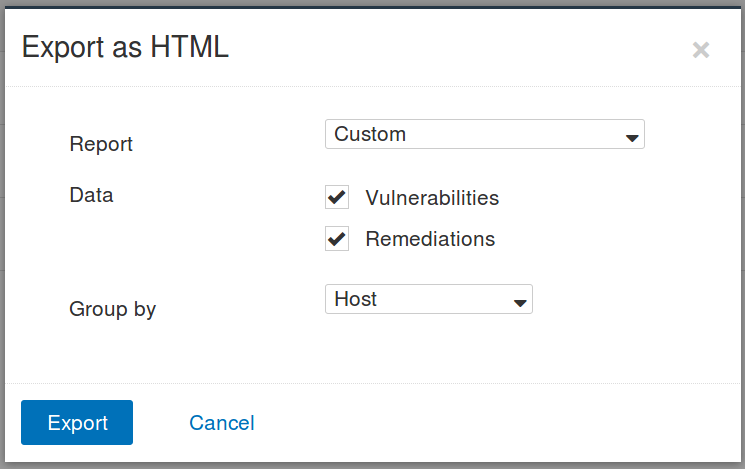The height and width of the screenshot is (469, 745).
Task: Toggle the checkmark next to Remediations
Action: [337, 239]
